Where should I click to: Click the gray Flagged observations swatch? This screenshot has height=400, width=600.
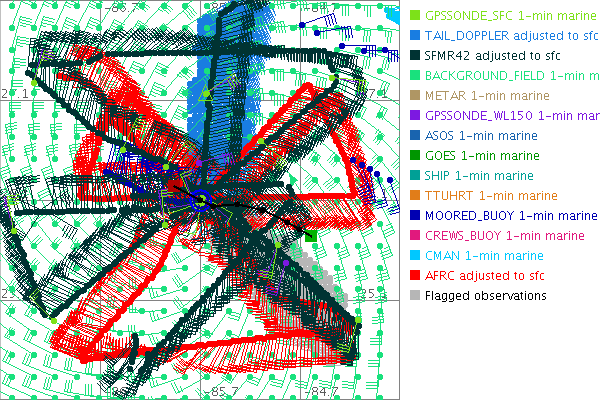tap(413, 296)
